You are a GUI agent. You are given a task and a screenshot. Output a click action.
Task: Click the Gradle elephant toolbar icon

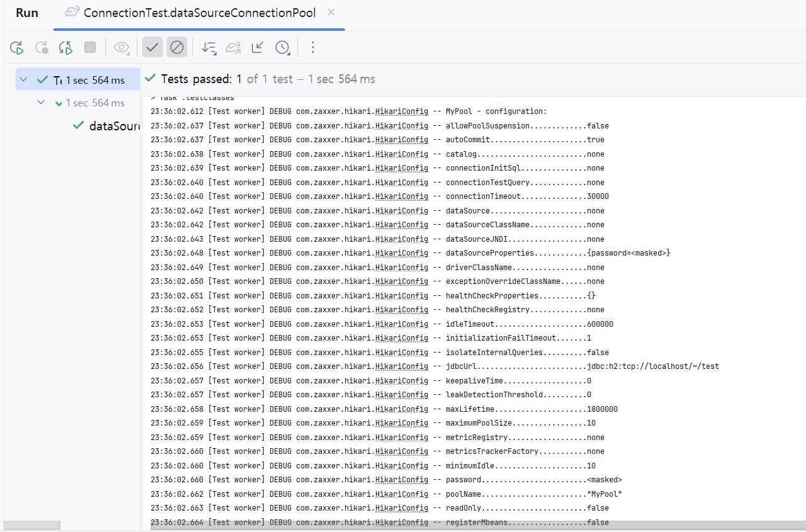(x=233, y=47)
